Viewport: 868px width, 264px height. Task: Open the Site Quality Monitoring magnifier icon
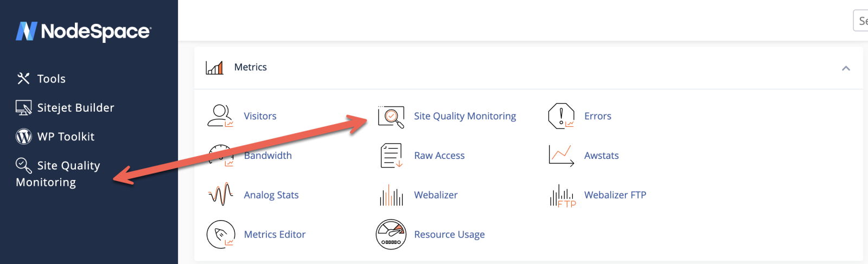tap(391, 116)
